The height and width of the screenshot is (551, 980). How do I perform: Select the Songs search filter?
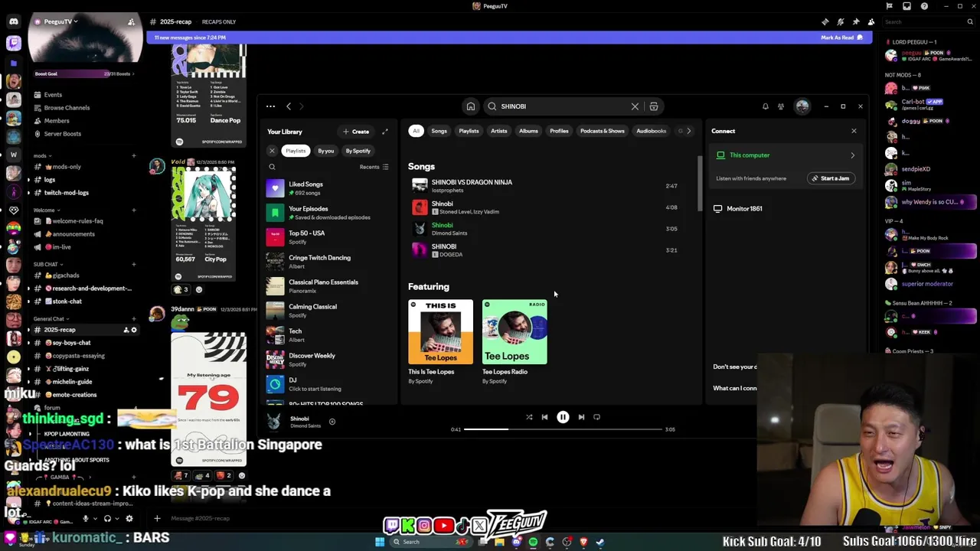coord(439,131)
